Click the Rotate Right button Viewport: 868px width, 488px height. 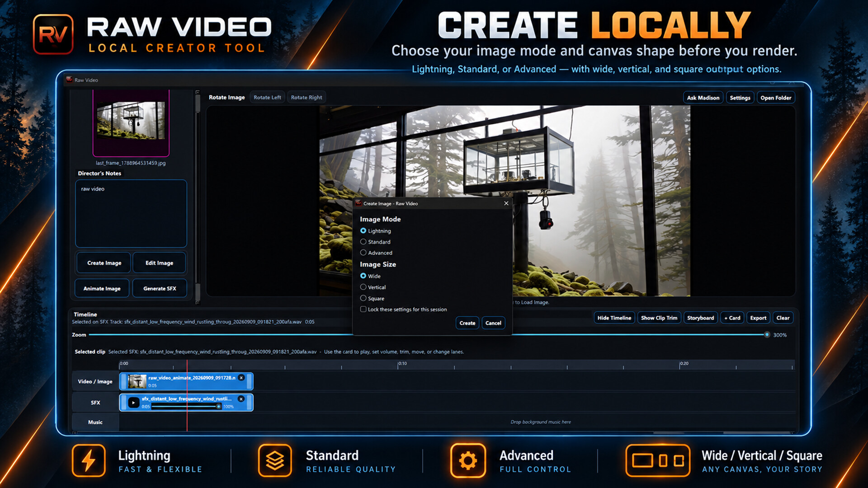tap(307, 97)
